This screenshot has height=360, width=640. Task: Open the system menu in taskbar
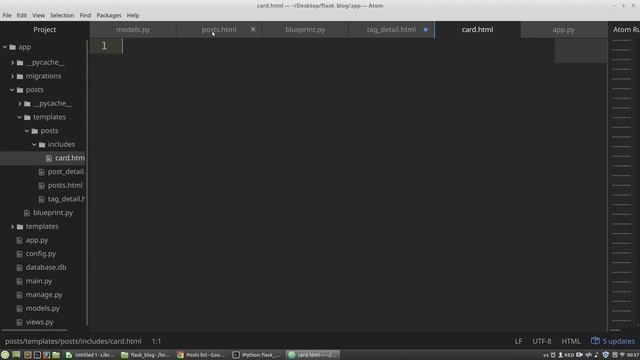pyautogui.click(x=5, y=355)
